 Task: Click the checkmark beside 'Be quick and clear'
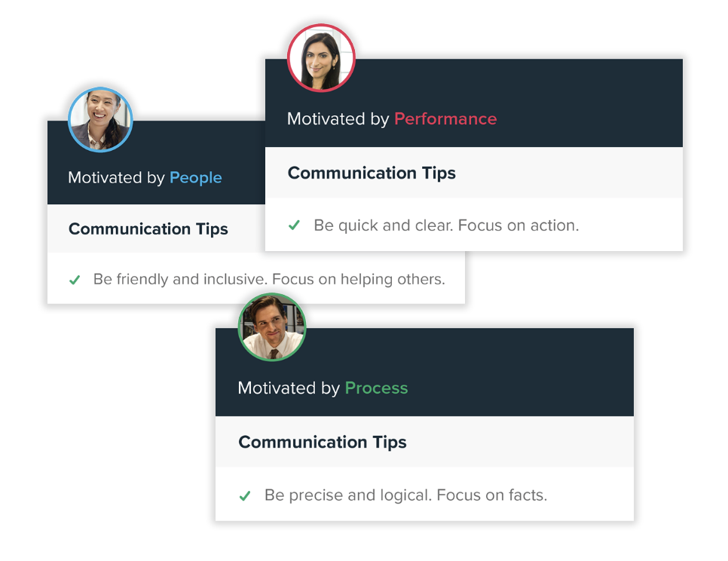tap(295, 225)
